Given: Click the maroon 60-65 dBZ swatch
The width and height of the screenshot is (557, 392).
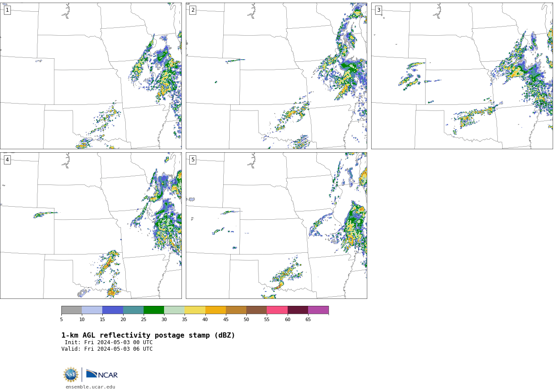Looking at the screenshot, I should (298, 310).
